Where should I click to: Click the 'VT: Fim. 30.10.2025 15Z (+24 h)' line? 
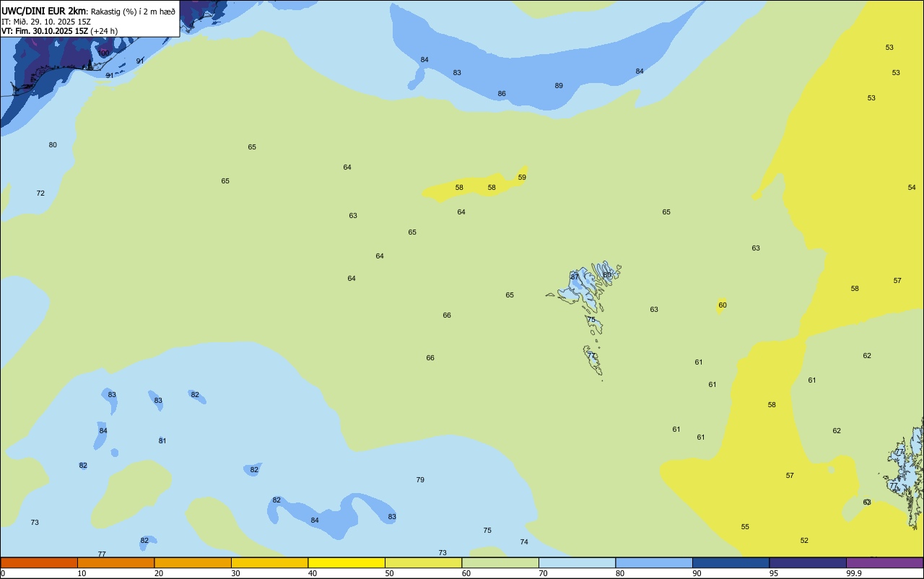click(x=59, y=31)
